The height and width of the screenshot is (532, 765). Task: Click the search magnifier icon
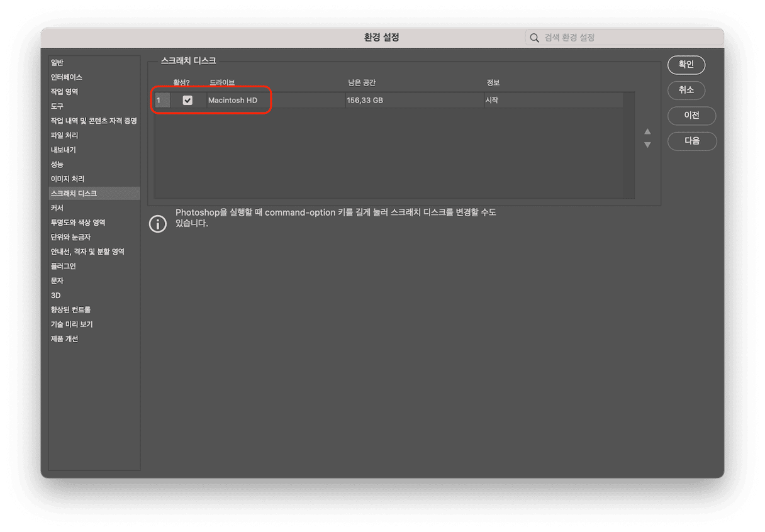[534, 38]
